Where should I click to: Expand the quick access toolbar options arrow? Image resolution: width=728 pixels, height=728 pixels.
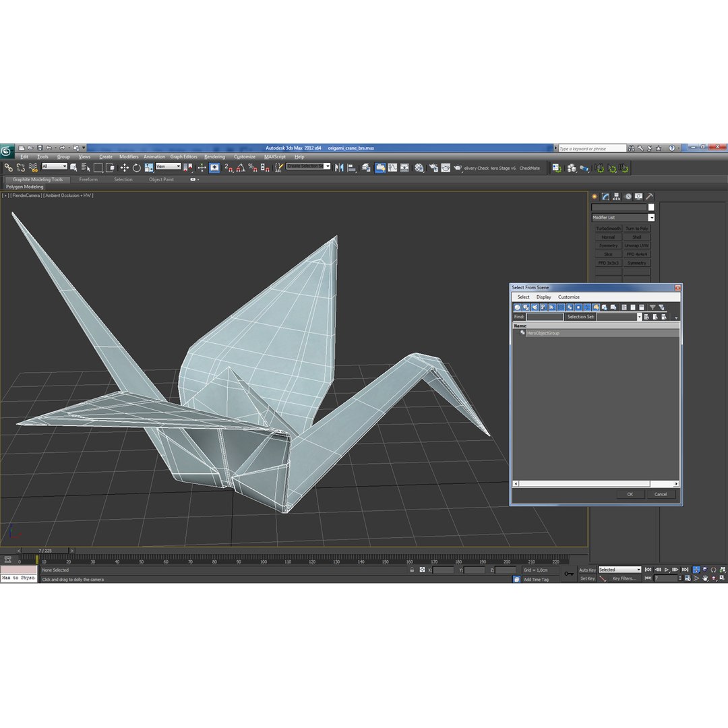tap(84, 148)
